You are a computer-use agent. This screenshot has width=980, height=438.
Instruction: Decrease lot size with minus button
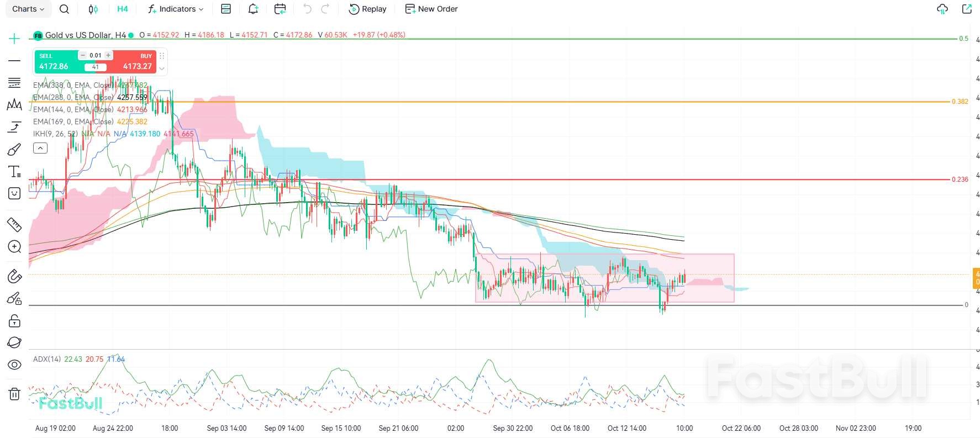tap(83, 55)
